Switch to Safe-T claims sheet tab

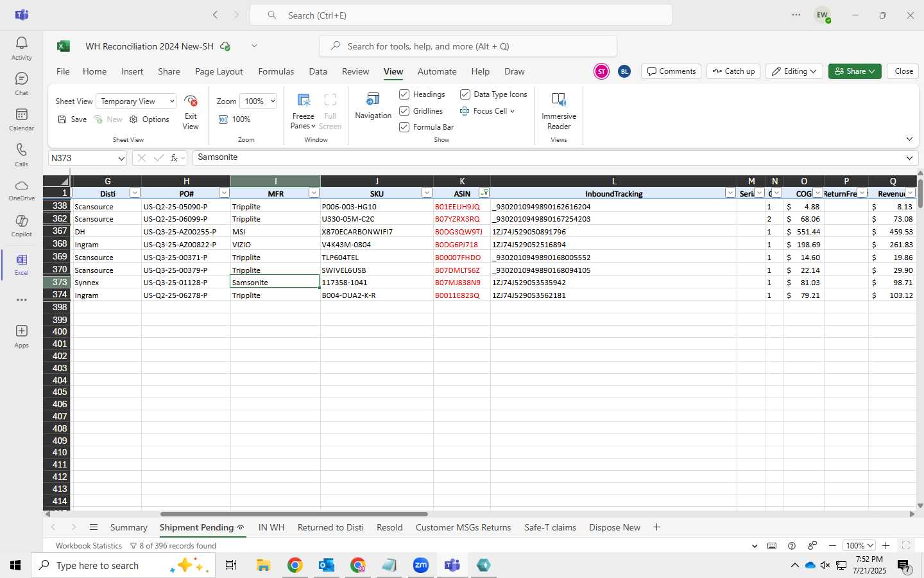pyautogui.click(x=550, y=527)
